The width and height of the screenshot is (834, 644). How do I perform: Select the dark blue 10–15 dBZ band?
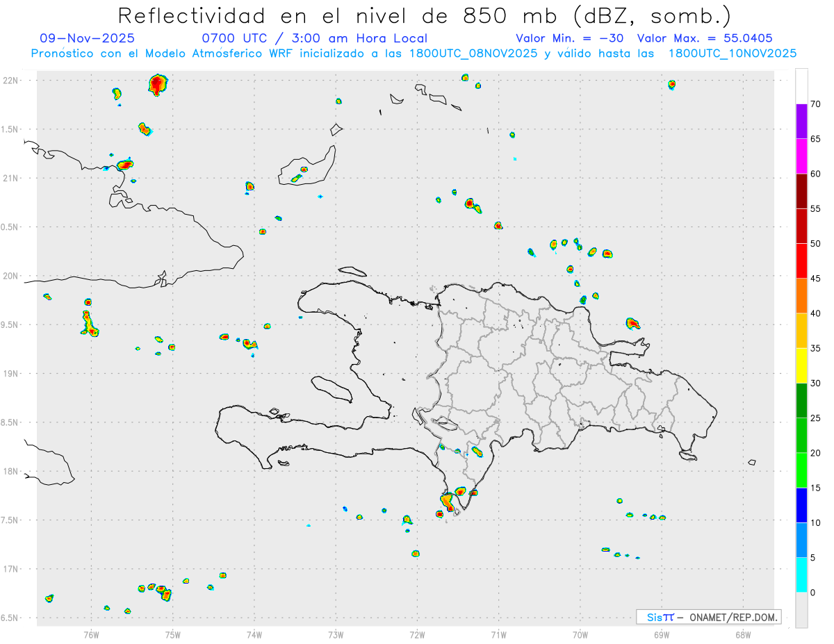pyautogui.click(x=801, y=505)
